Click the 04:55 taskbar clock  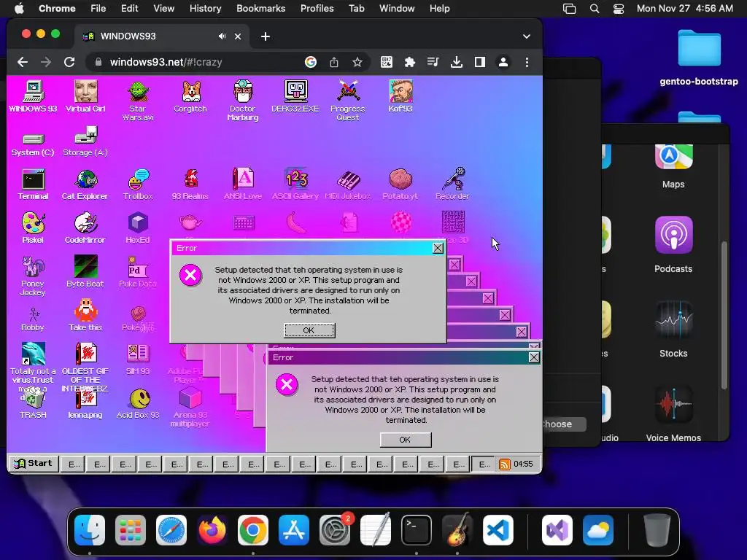point(524,464)
